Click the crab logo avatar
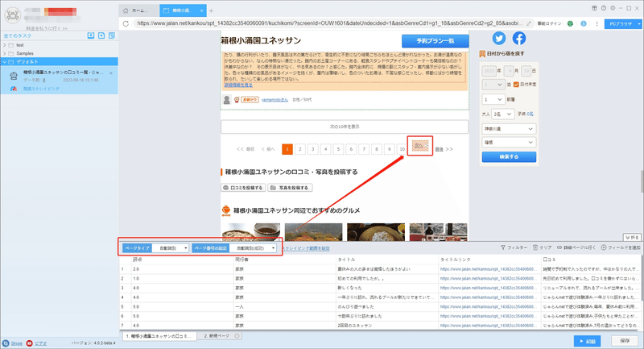The width and height of the screenshot is (644, 349). coord(13,15)
